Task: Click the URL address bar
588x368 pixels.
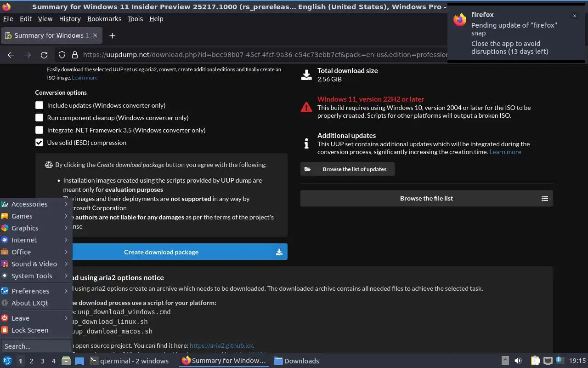Action: [264, 55]
